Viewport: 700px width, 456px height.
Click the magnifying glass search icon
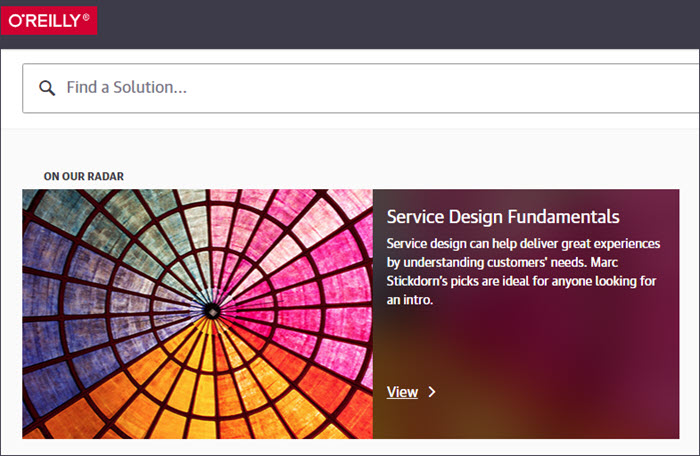pyautogui.click(x=47, y=88)
